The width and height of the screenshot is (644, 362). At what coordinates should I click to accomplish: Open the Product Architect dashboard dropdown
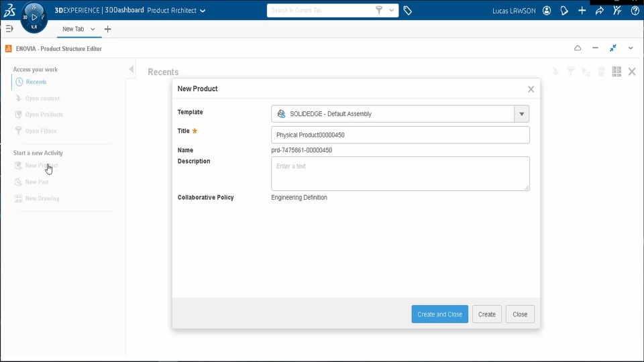click(203, 11)
